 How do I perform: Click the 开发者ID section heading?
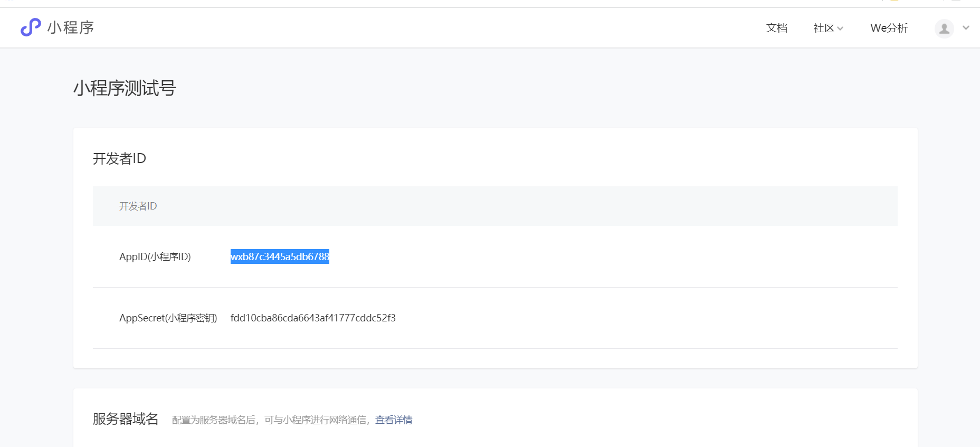pos(119,158)
